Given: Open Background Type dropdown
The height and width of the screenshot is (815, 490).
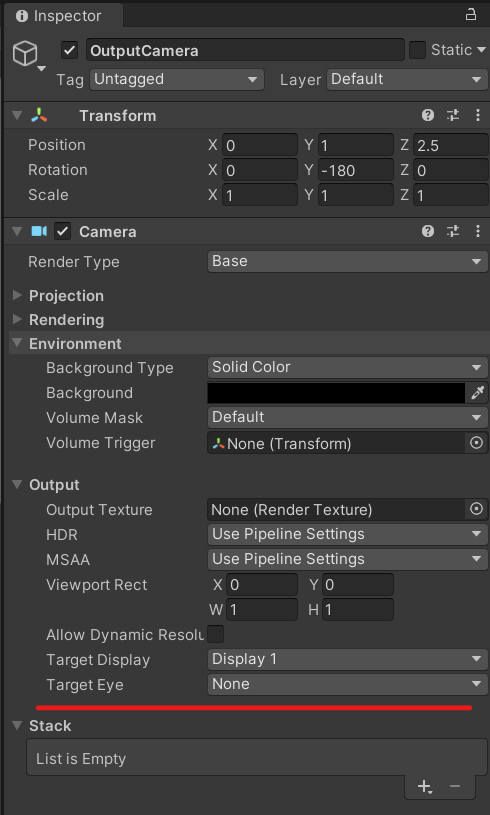Looking at the screenshot, I should pyautogui.click(x=348, y=367).
